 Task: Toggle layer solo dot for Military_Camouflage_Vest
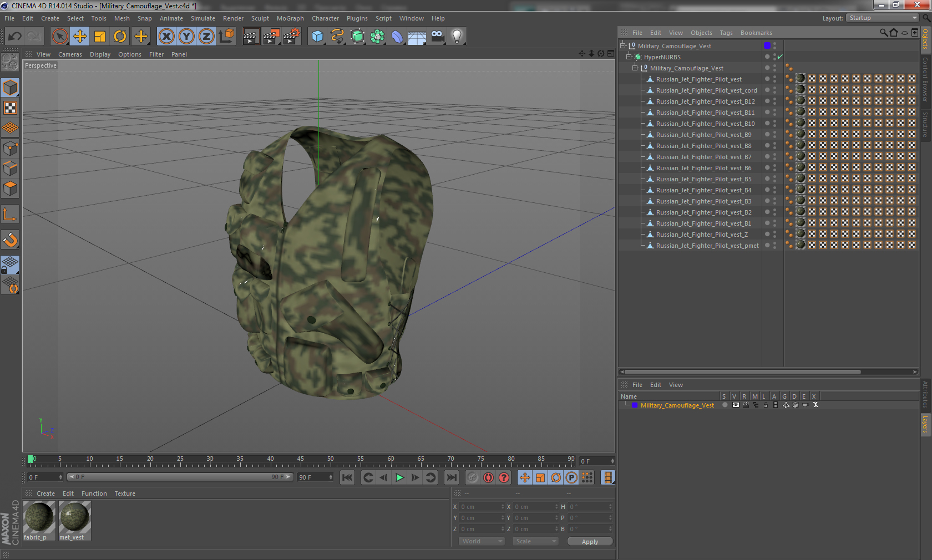[725, 405]
